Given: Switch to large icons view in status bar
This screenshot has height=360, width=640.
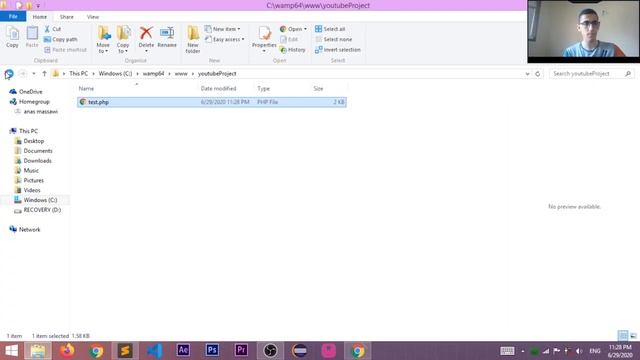Looking at the screenshot, I should tap(633, 336).
